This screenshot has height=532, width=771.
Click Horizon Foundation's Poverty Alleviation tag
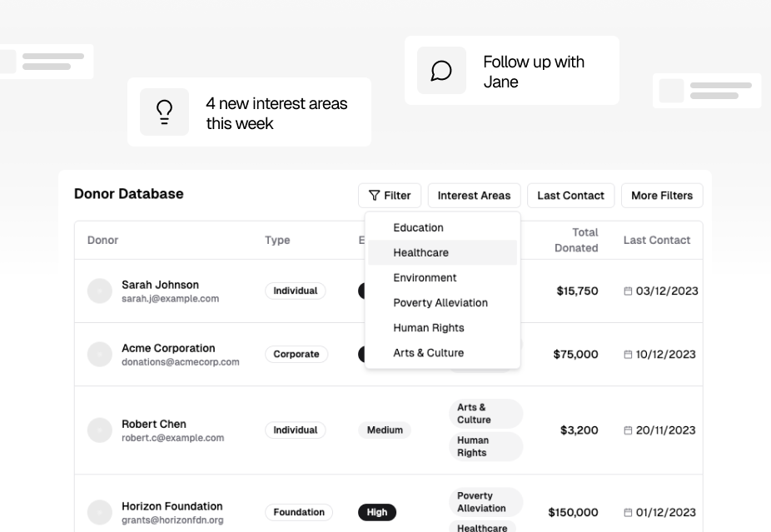pyautogui.click(x=485, y=502)
